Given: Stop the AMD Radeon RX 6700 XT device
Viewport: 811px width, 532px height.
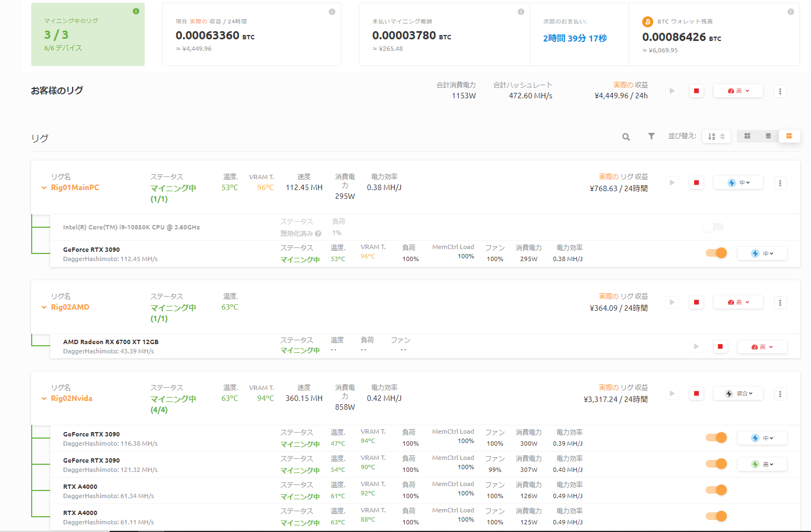Looking at the screenshot, I should (720, 347).
